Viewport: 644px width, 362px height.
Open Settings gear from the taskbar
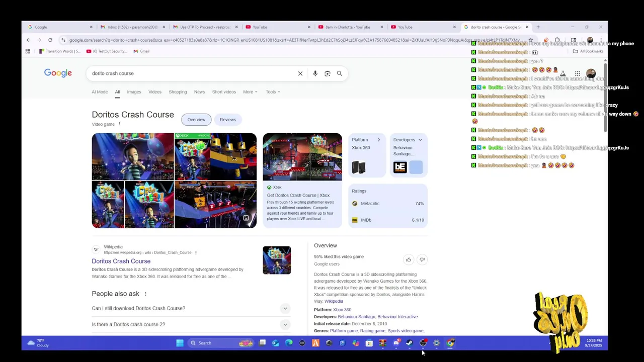click(x=436, y=343)
